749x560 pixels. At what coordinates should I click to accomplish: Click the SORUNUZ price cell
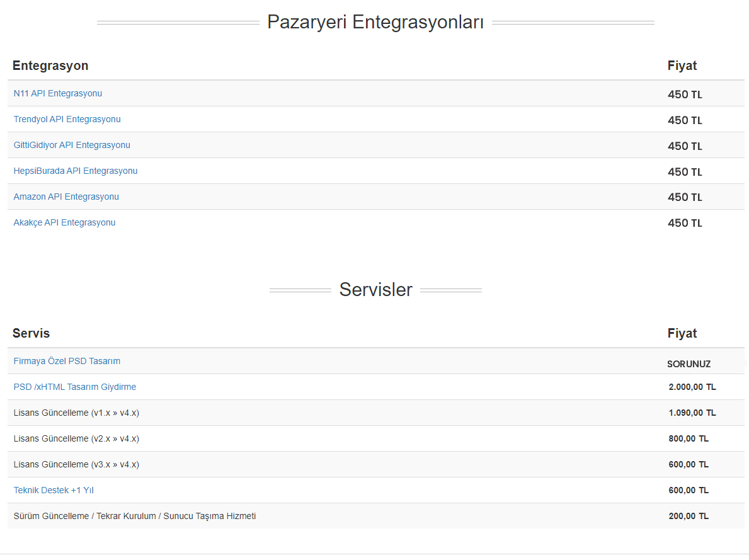point(689,364)
